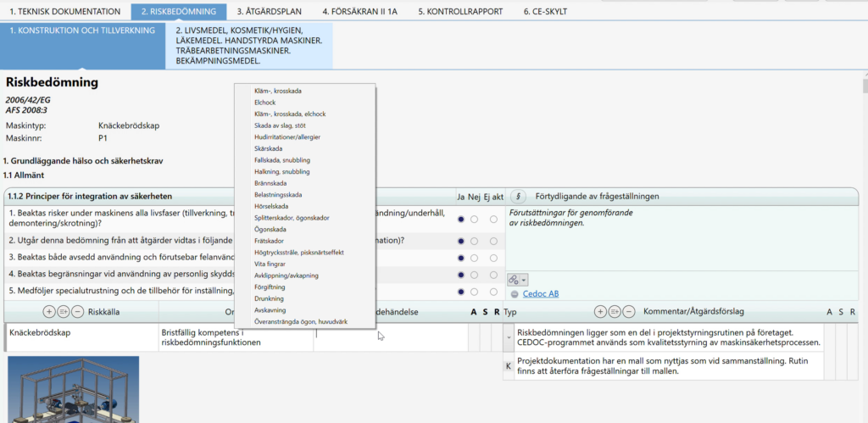
Task: Select Ej akt for question 1 livsfaser
Action: click(x=493, y=220)
